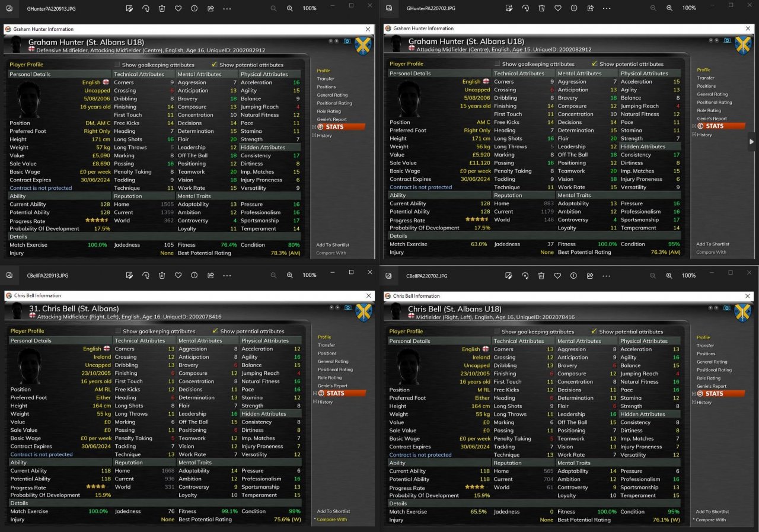Viewport: 759px width, 532px height.
Task: Go to the next image in the GHunterPA220702 window
Action: [751, 142]
